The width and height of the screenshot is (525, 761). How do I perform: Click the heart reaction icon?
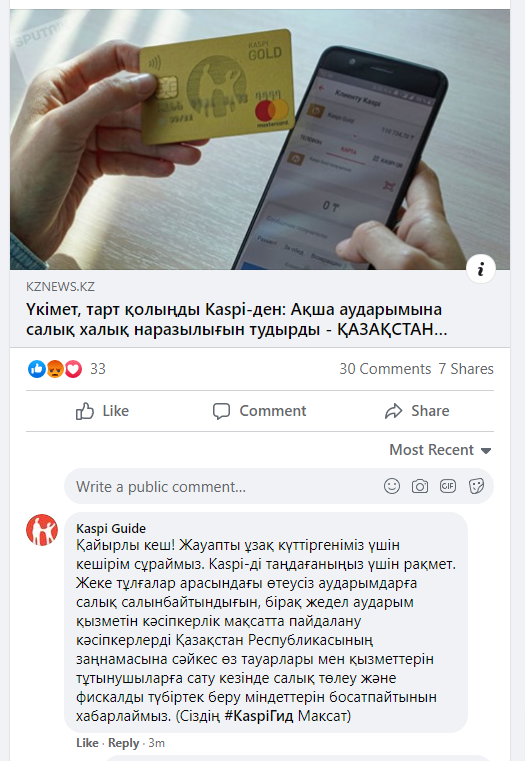click(x=73, y=369)
